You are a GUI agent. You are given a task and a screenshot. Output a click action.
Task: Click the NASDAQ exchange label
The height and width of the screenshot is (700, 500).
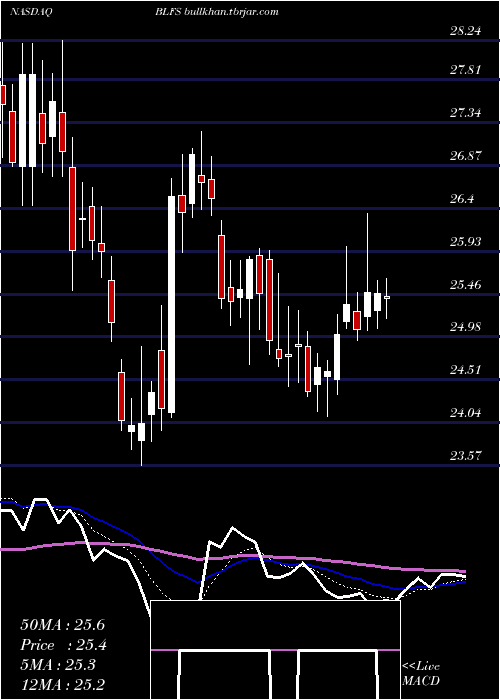click(x=30, y=12)
